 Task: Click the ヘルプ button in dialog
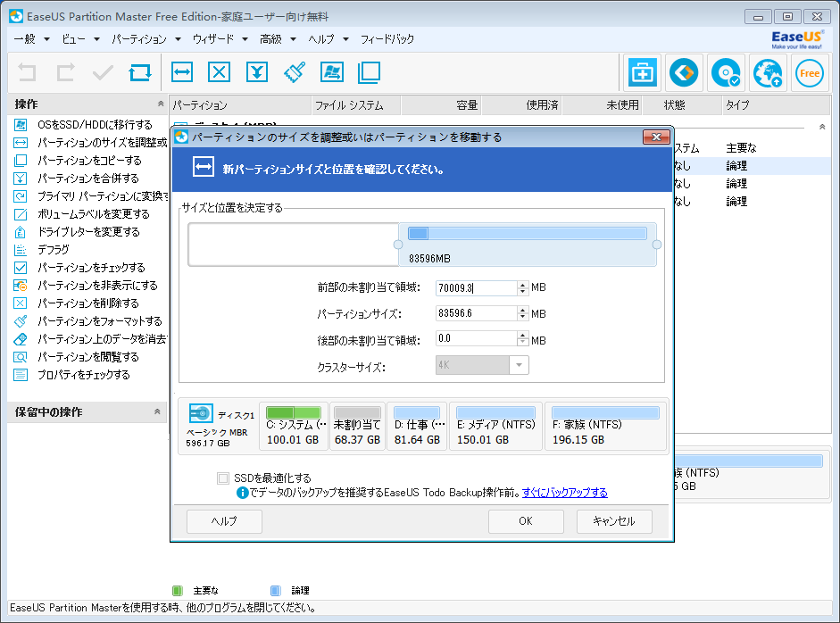(x=224, y=521)
